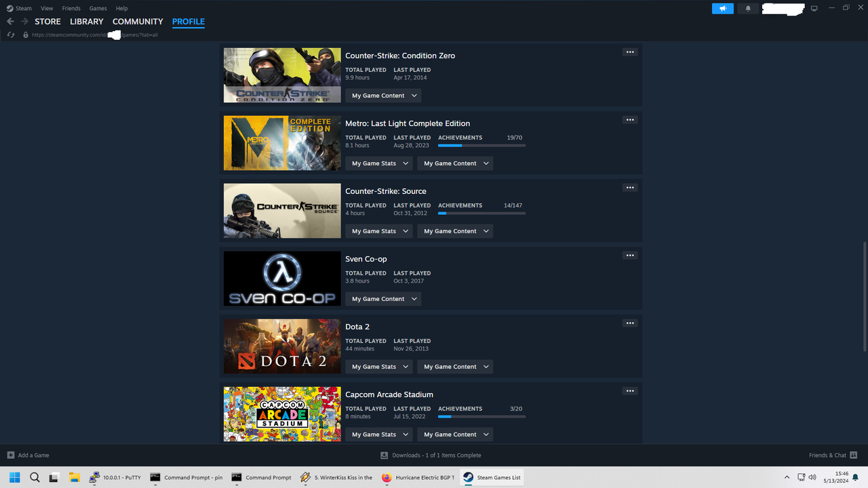This screenshot has height=488, width=868.
Task: Open Downloads - 1 of 1 Items Complete
Action: tap(437, 455)
